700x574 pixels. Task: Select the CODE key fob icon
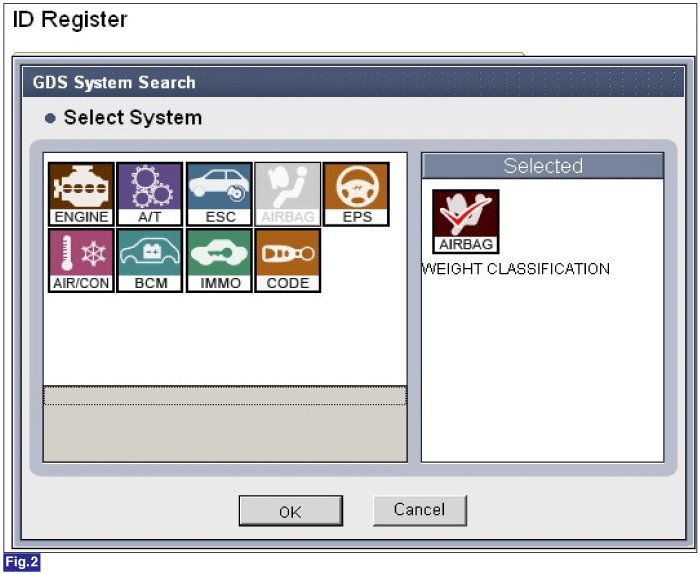288,261
